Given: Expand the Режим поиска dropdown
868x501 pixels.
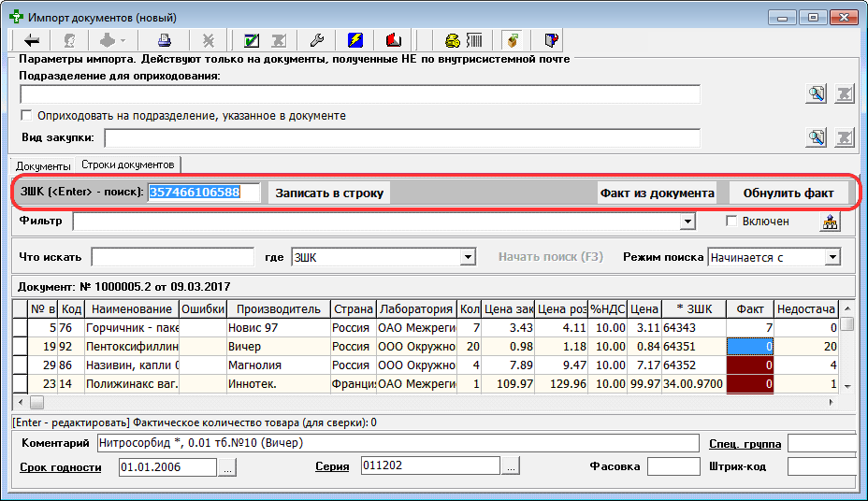Looking at the screenshot, I should tap(832, 257).
